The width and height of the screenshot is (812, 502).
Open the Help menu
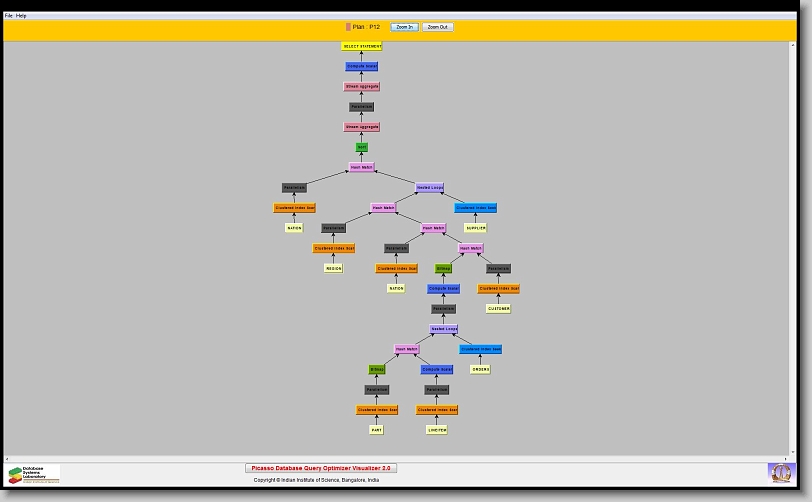coord(22,16)
